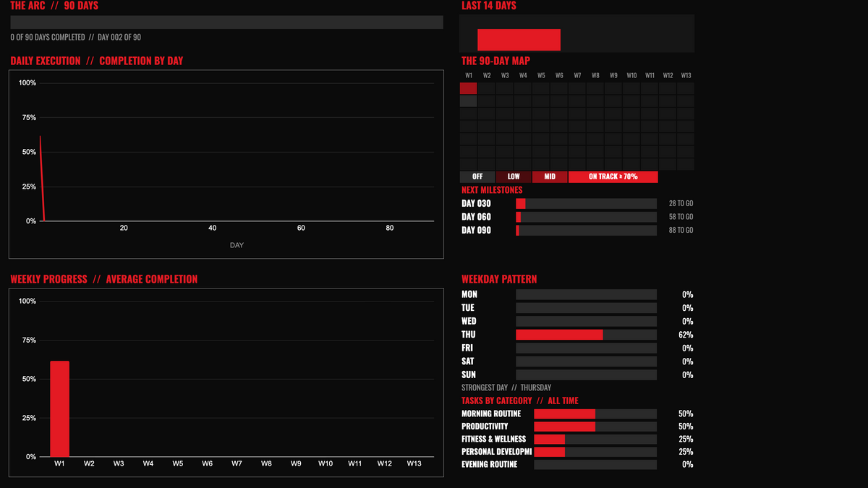Click 75% label in weekly progress chart
Screen dimensions: 868x488
pos(29,340)
